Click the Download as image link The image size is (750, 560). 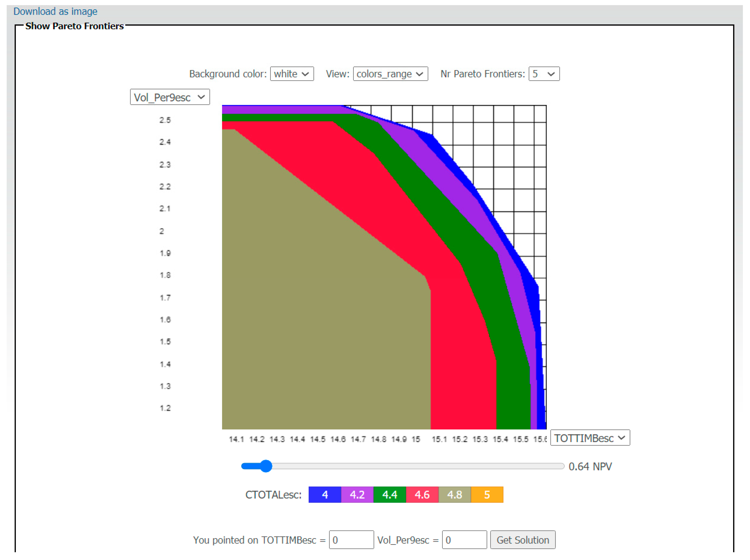pos(55,12)
